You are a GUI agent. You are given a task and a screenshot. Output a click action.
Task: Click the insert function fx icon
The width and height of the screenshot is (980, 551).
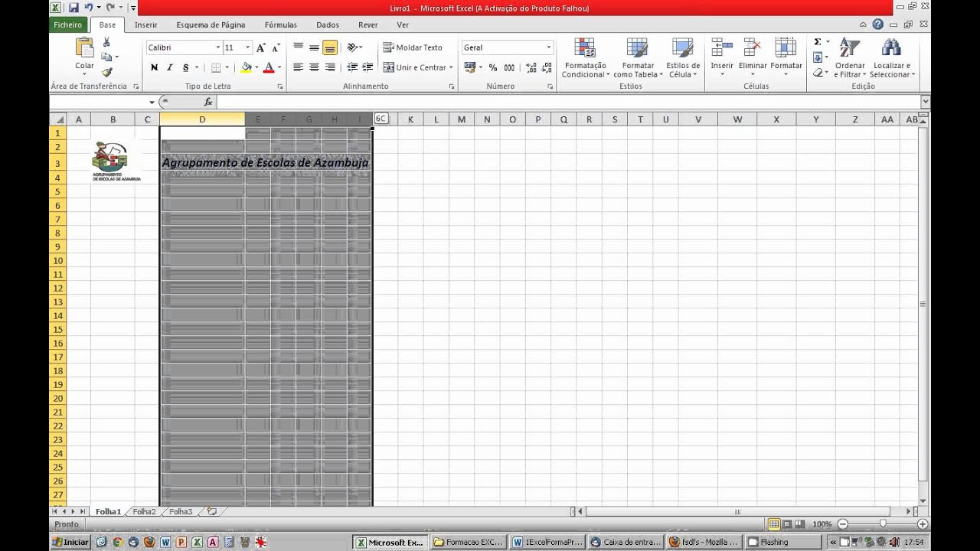coord(207,102)
